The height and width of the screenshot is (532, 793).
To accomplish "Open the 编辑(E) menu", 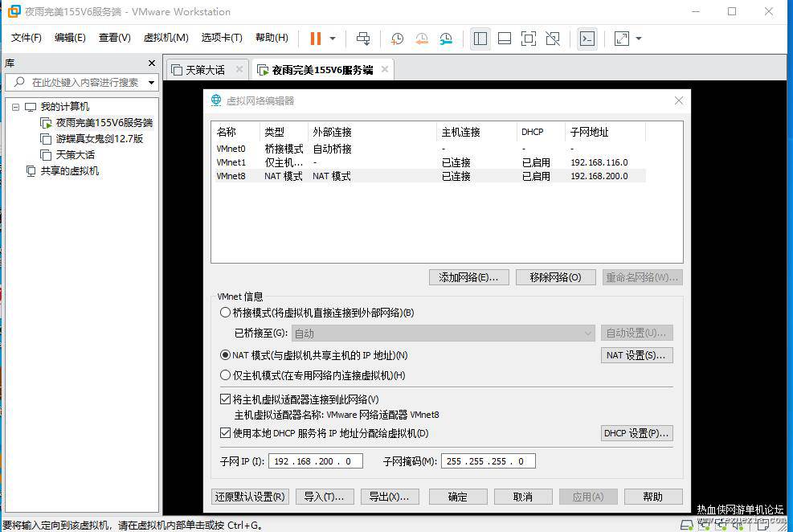I will coord(70,38).
